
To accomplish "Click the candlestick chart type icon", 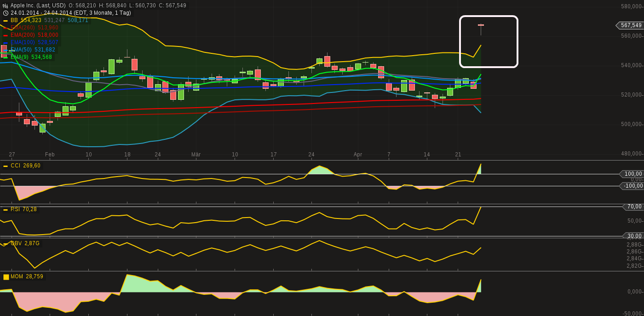I will coord(6,5).
